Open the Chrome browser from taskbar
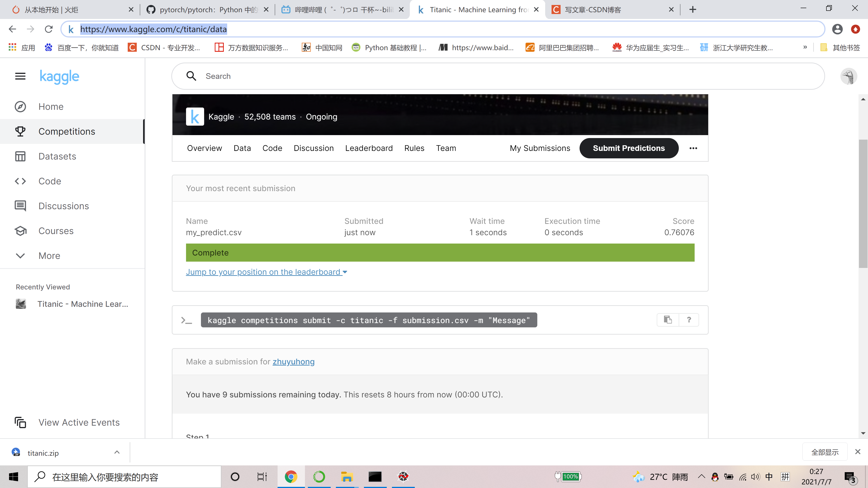Screen dimensions: 868x488 coord(291,476)
